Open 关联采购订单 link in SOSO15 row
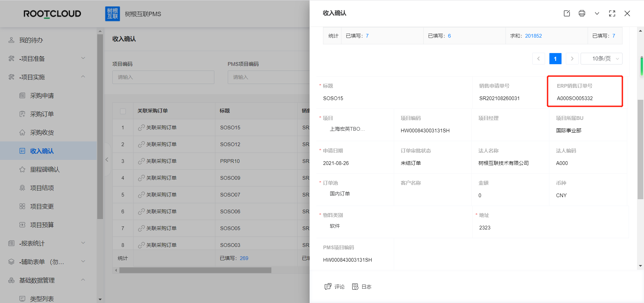The image size is (644, 303). (157, 128)
